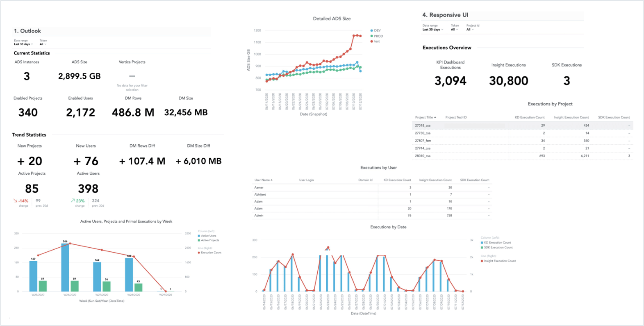Click User Login column header
The height and width of the screenshot is (326, 644).
(x=306, y=180)
